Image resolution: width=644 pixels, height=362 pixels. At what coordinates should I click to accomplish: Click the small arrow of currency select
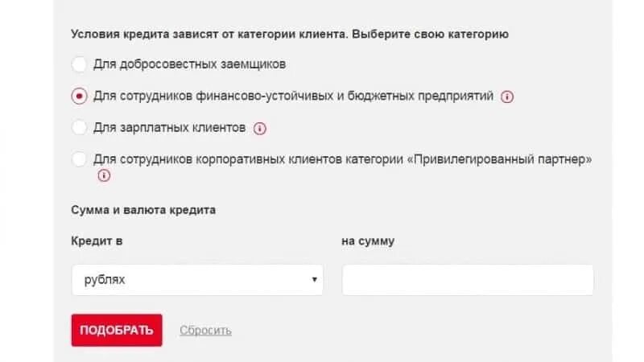tap(314, 280)
